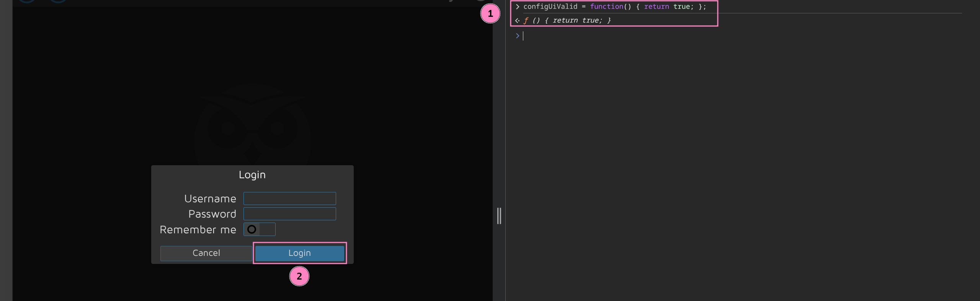Viewport: 980px width, 301px height.
Task: Click the orange italic f function symbol
Action: pos(526,20)
